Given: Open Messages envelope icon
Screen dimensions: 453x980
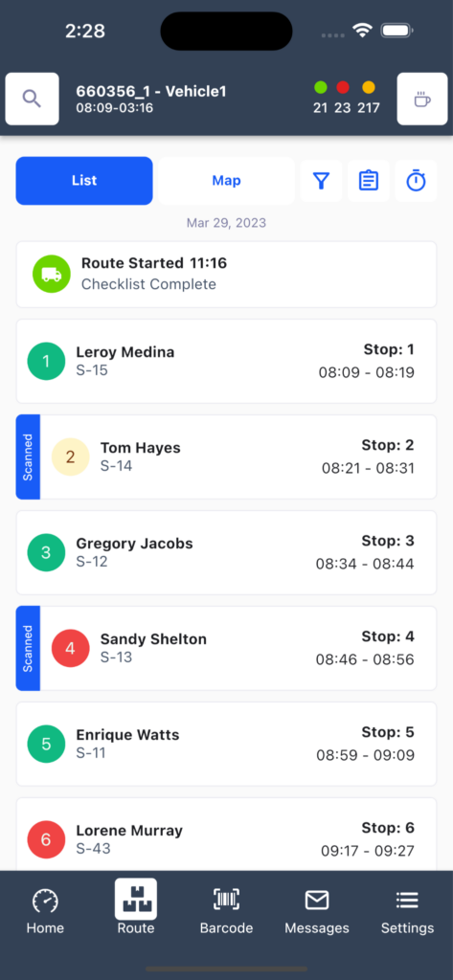Looking at the screenshot, I should pos(317,900).
